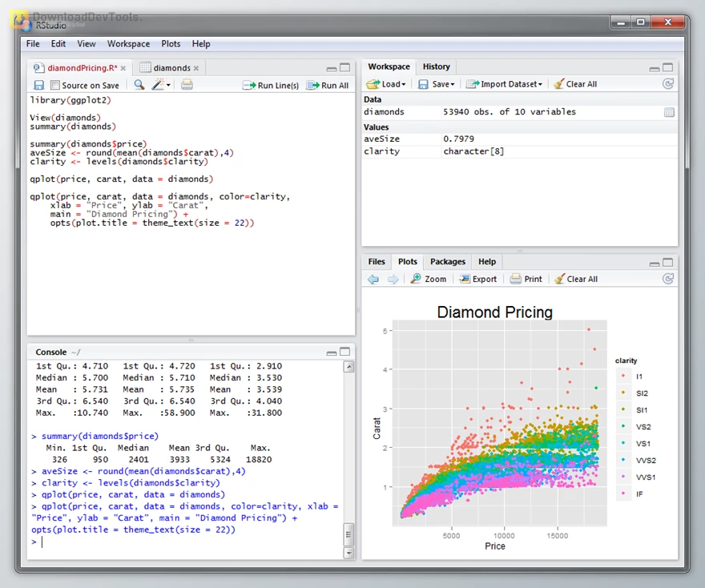Go to the previous plot arrow
The height and width of the screenshot is (588, 705).
coord(373,279)
